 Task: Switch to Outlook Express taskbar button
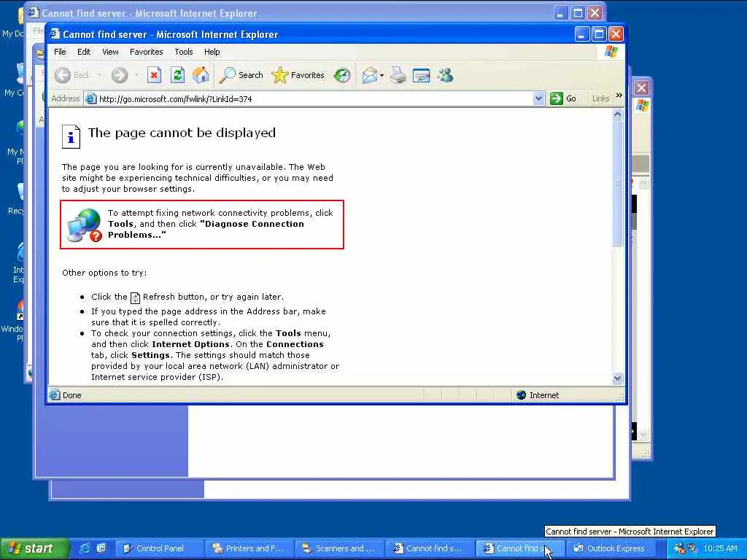(x=612, y=548)
